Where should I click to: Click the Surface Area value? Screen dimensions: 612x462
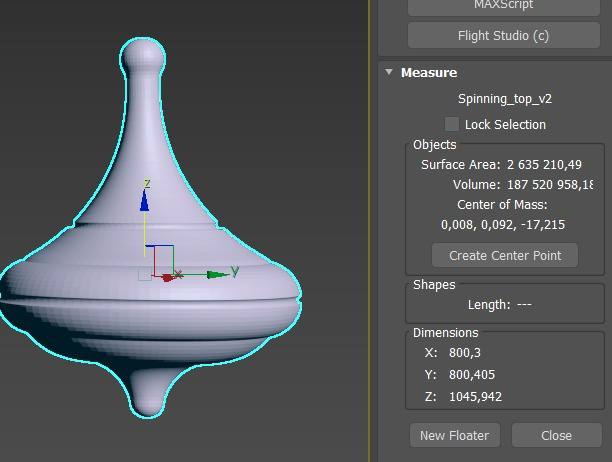coord(543,164)
